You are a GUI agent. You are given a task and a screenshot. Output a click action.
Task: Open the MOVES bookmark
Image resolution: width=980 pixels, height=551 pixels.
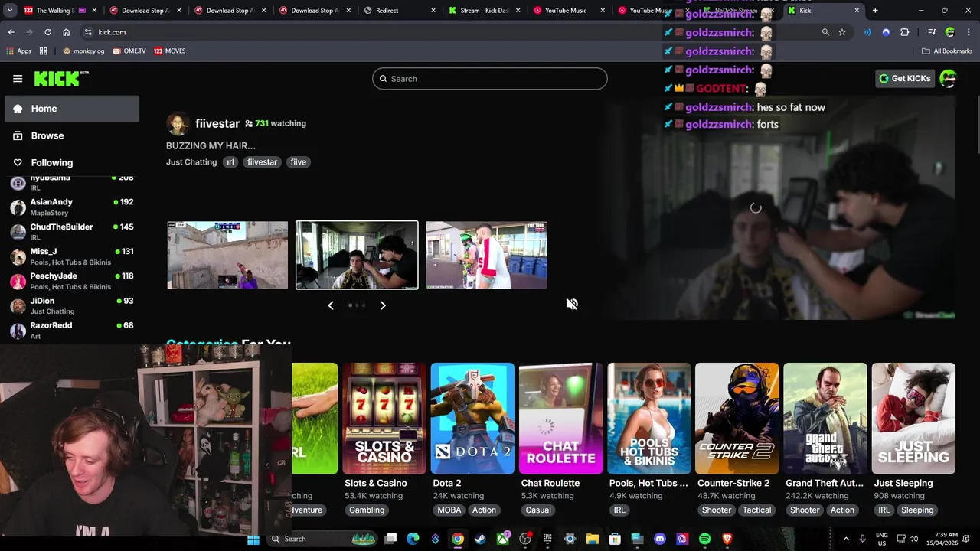[170, 51]
